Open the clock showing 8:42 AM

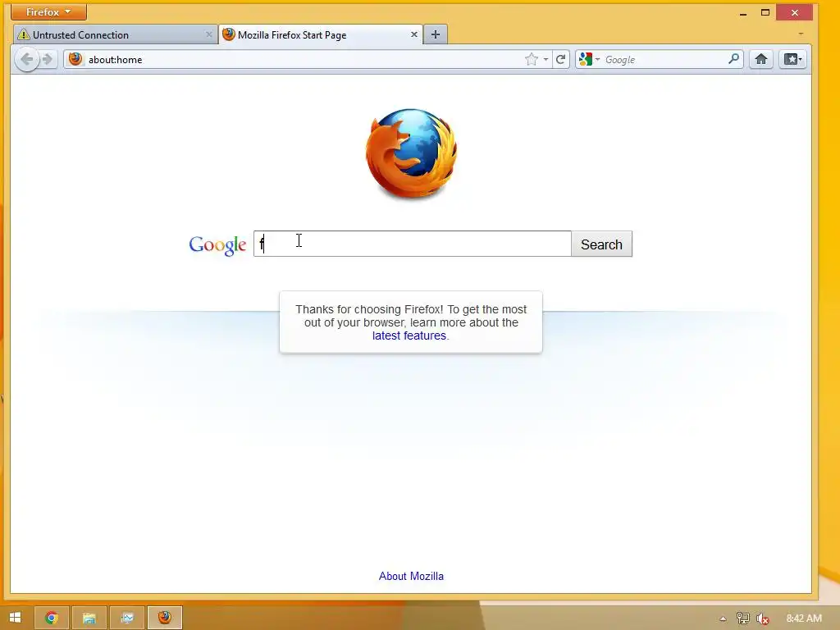coord(804,619)
